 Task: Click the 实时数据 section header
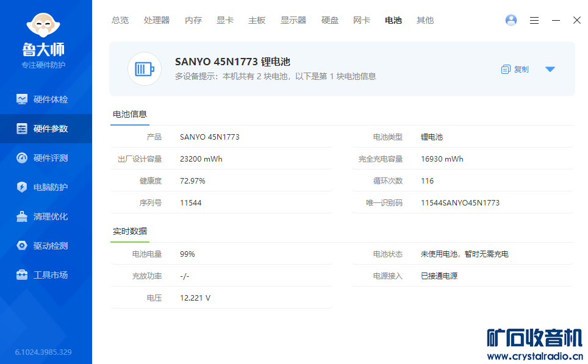coord(130,231)
